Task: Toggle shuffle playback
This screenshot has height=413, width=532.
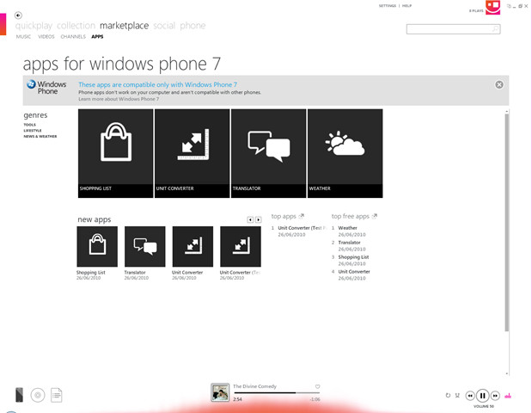Action: point(457,395)
